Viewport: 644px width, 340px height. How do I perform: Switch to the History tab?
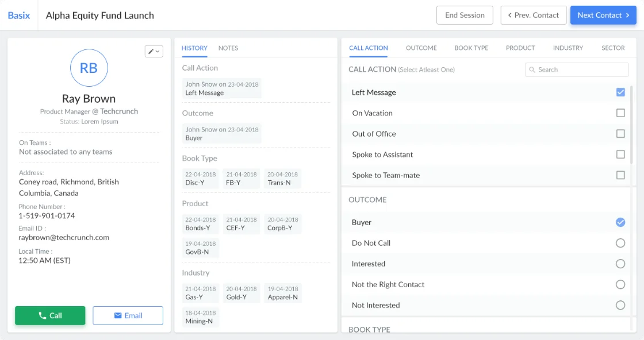tap(194, 48)
